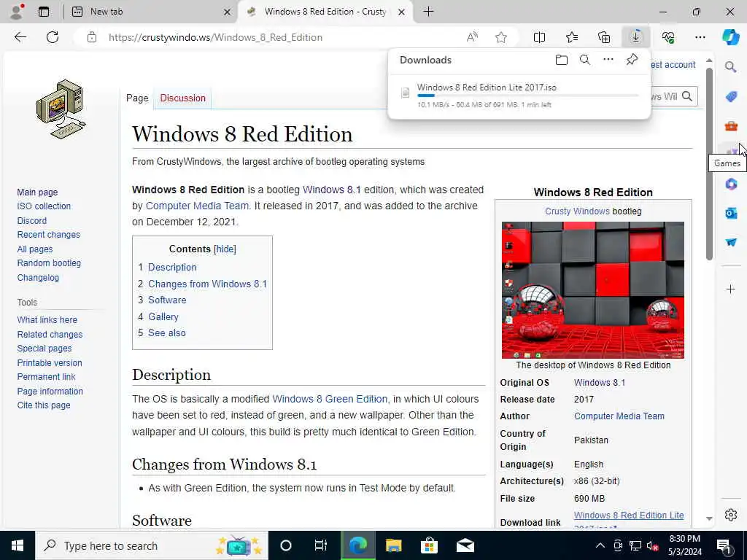
Task: Open the Main page sidebar link
Action: 37,192
